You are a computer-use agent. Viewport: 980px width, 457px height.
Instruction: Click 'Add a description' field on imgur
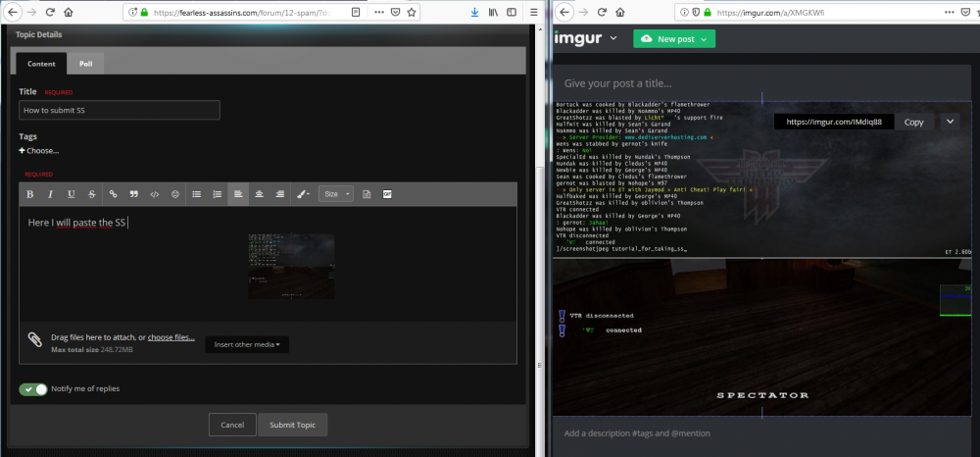(637, 433)
